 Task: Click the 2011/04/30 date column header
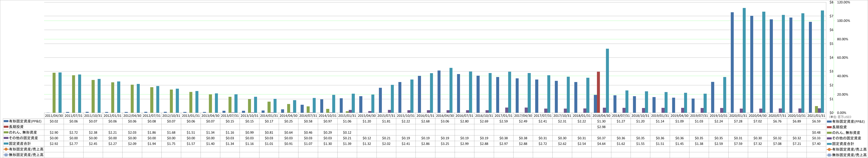(54, 116)
